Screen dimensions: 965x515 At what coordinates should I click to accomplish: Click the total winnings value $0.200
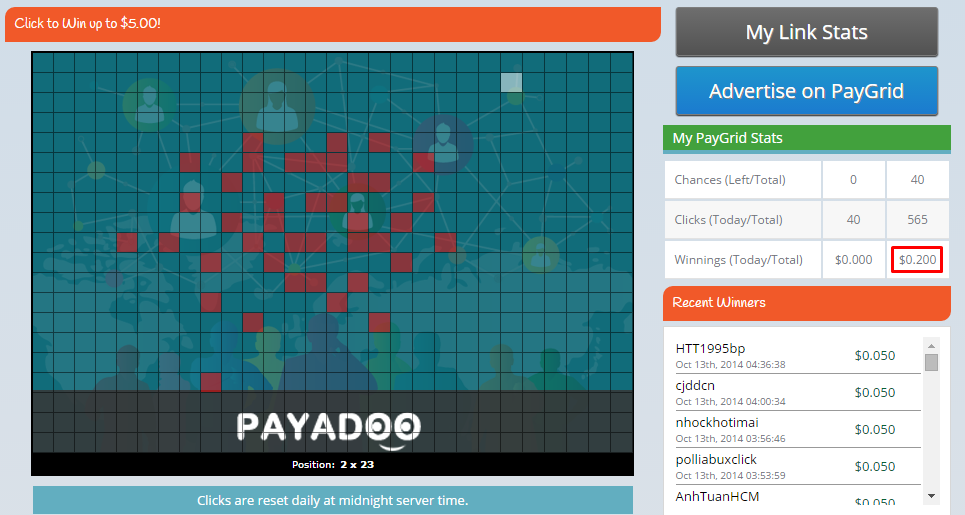(x=917, y=260)
